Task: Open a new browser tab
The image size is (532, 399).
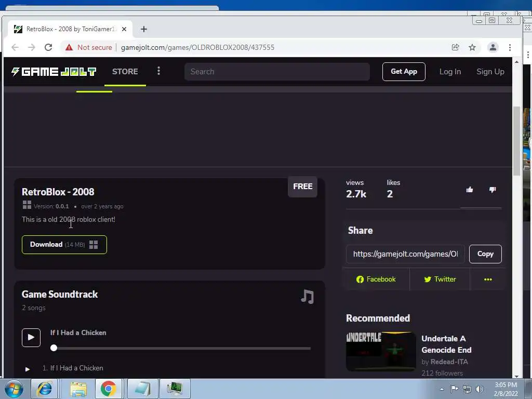Action: (x=144, y=29)
